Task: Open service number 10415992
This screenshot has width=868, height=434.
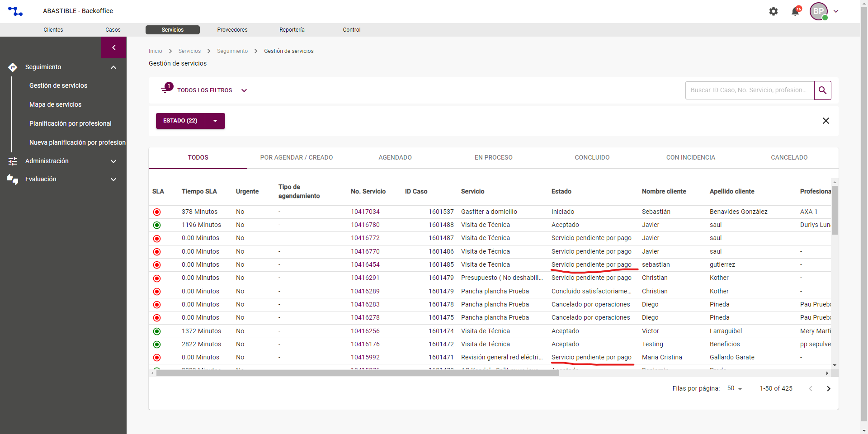Action: point(365,358)
